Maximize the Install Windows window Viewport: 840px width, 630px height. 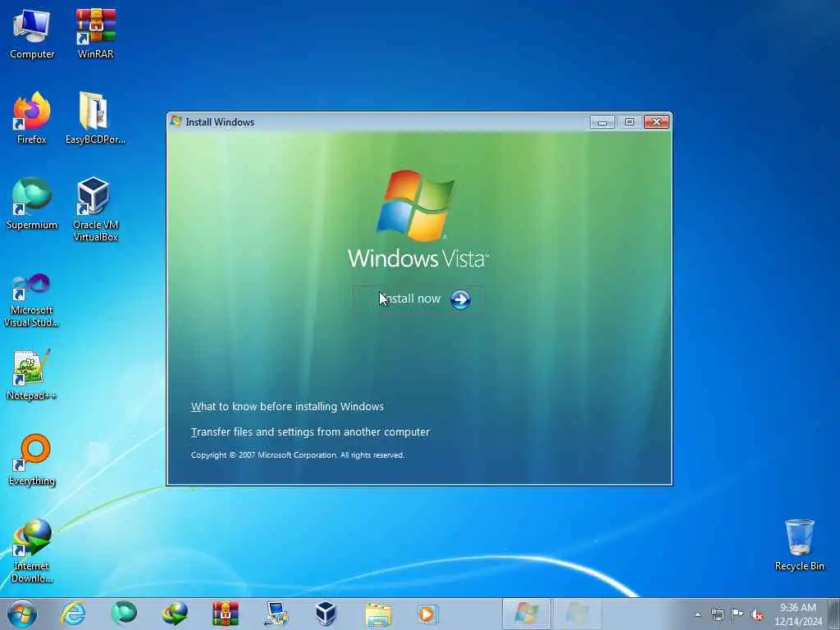pyautogui.click(x=629, y=122)
